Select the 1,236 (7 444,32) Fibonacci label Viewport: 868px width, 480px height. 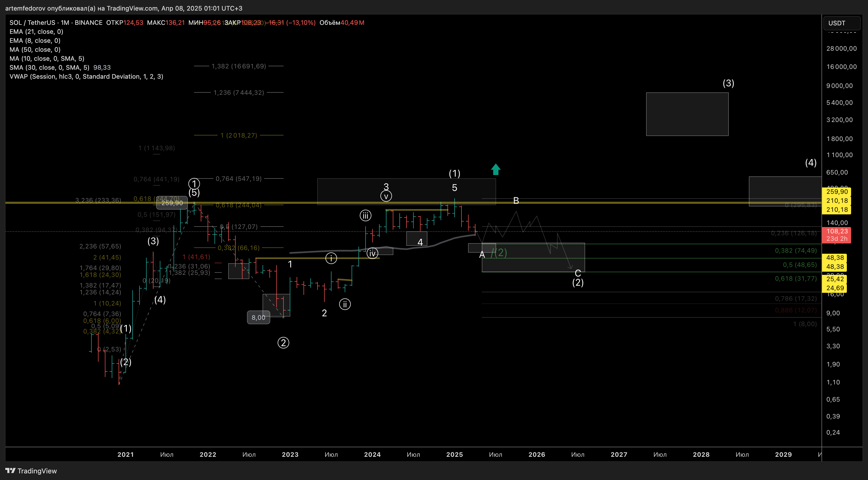pos(239,93)
